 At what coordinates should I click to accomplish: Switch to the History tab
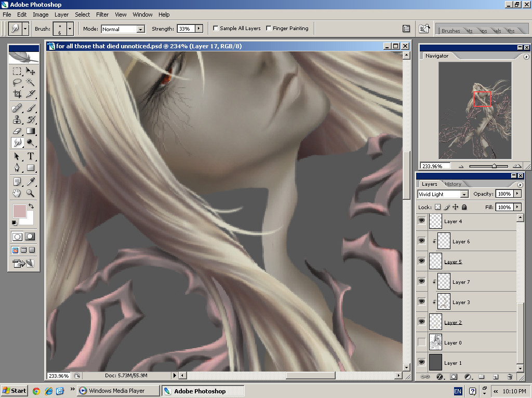(453, 184)
